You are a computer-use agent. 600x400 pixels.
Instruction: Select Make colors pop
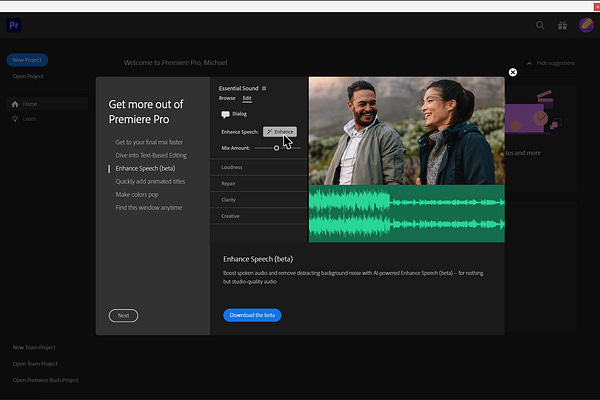(137, 194)
